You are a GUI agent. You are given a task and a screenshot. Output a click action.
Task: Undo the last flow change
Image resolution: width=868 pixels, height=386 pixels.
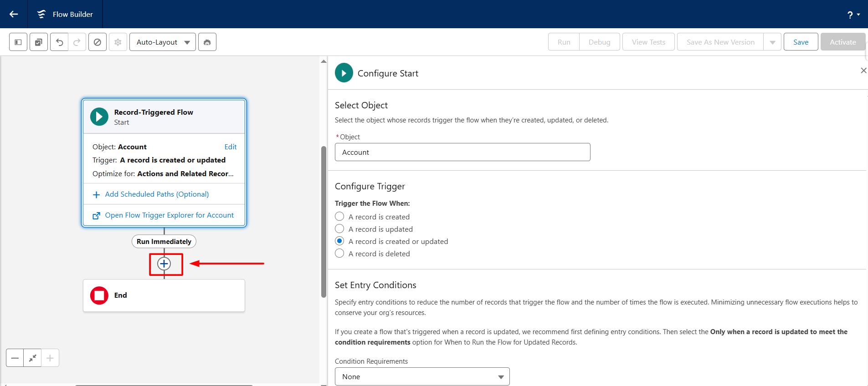click(x=59, y=42)
